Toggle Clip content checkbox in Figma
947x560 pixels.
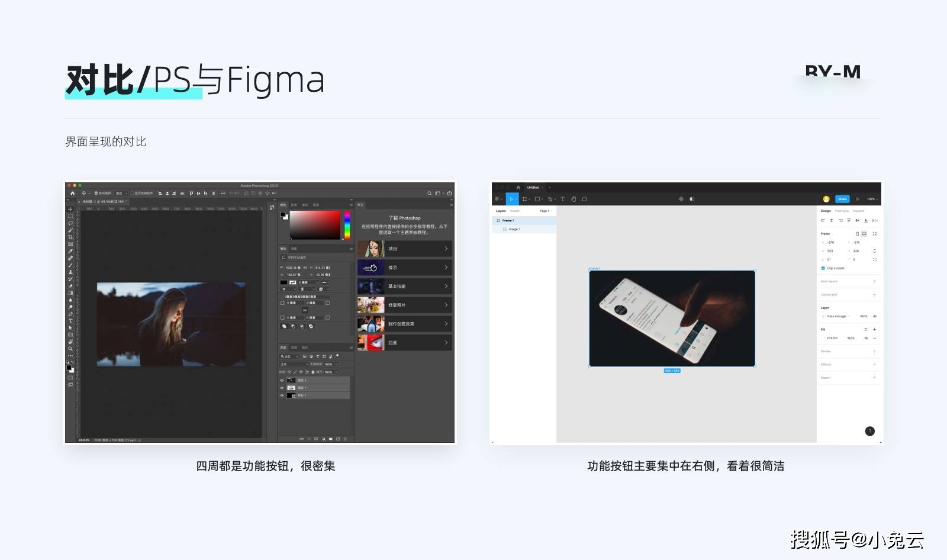(823, 268)
